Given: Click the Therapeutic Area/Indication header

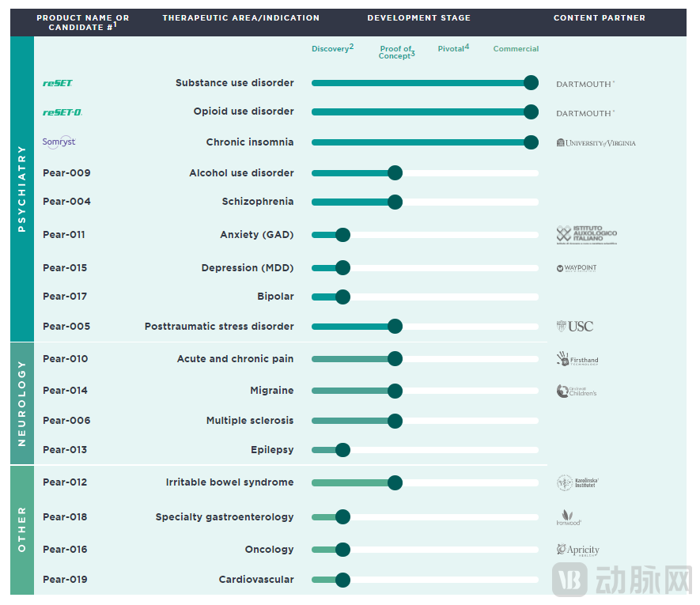Looking at the screenshot, I should [240, 18].
